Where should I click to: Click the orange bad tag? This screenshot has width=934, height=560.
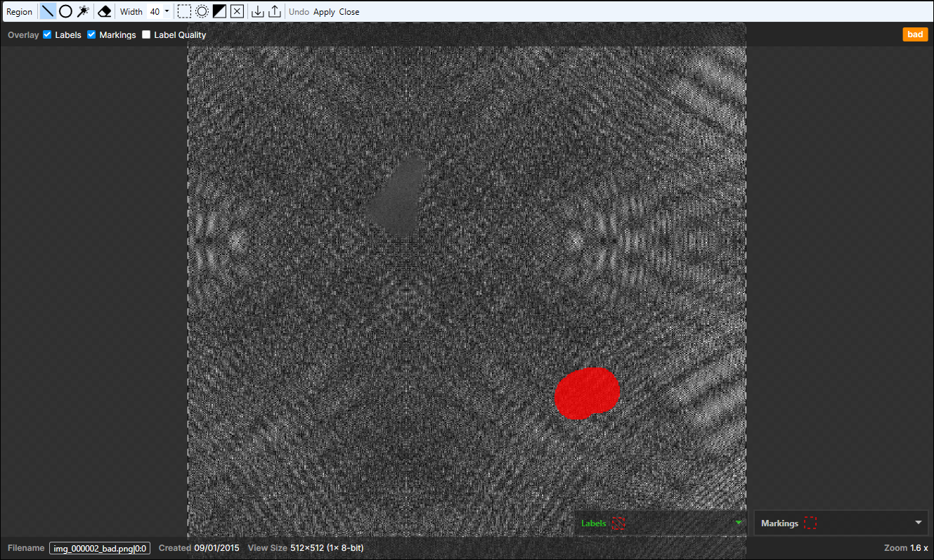(x=915, y=34)
